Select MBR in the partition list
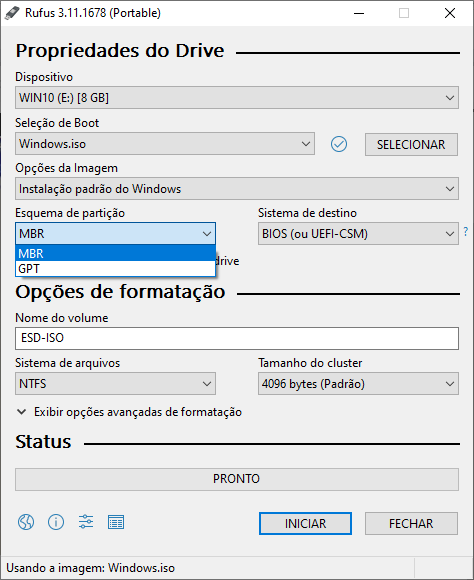This screenshot has height=580, width=474. pyautogui.click(x=115, y=253)
